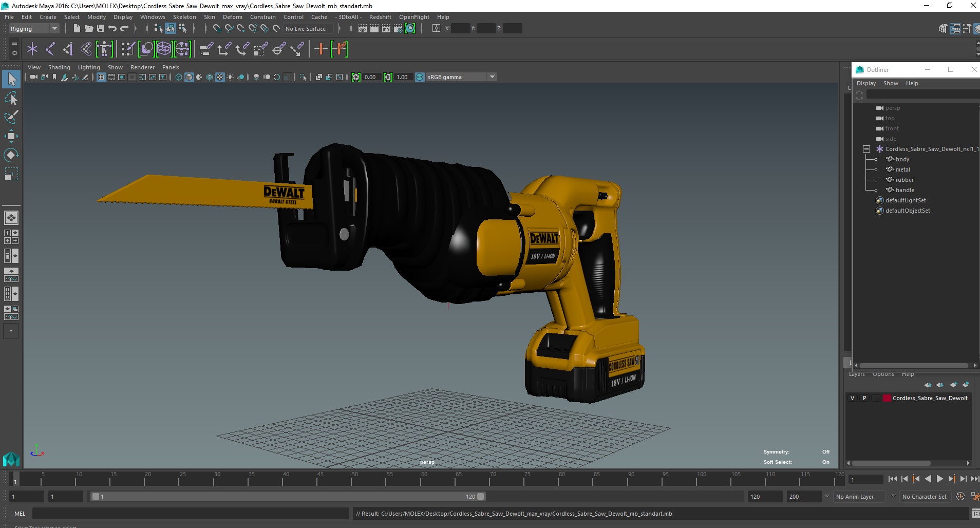Viewport: 980px width, 528px height.
Task: Go to the start of the playback range
Action: coord(892,479)
